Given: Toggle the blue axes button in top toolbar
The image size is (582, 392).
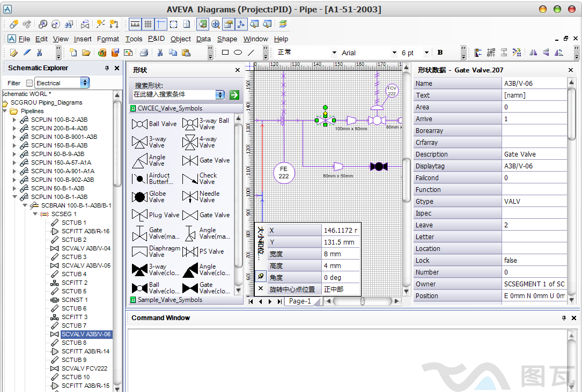Looking at the screenshot, I should pyautogui.click(x=241, y=24).
